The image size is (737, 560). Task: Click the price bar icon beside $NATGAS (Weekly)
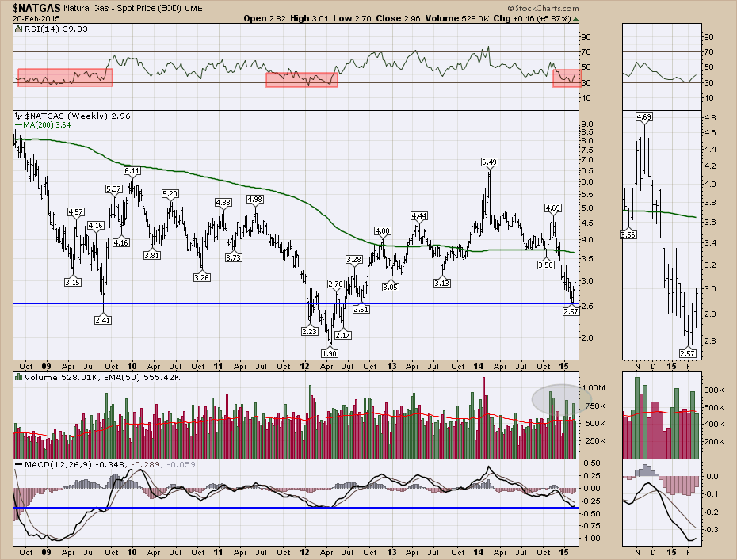pyautogui.click(x=19, y=116)
